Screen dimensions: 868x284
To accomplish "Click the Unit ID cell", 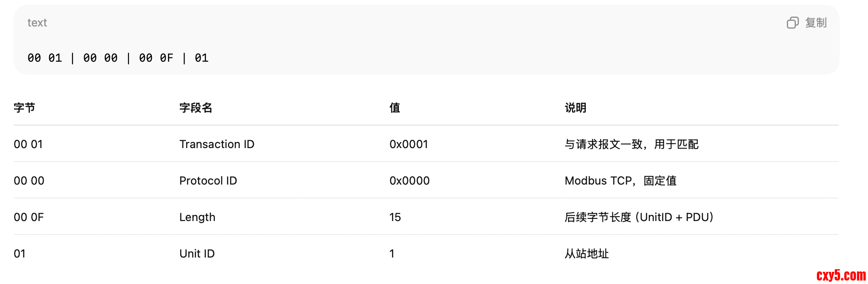I will [197, 254].
